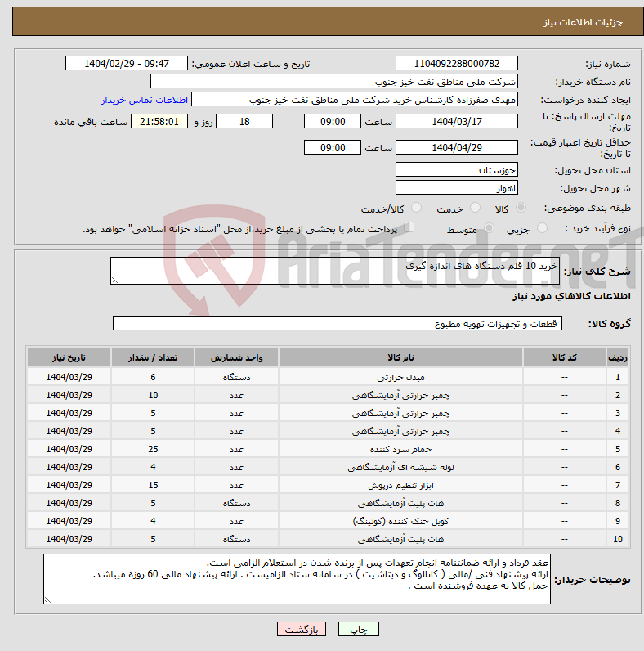
Task: Select the کالا/خدمت radio button
Action: click(416, 207)
